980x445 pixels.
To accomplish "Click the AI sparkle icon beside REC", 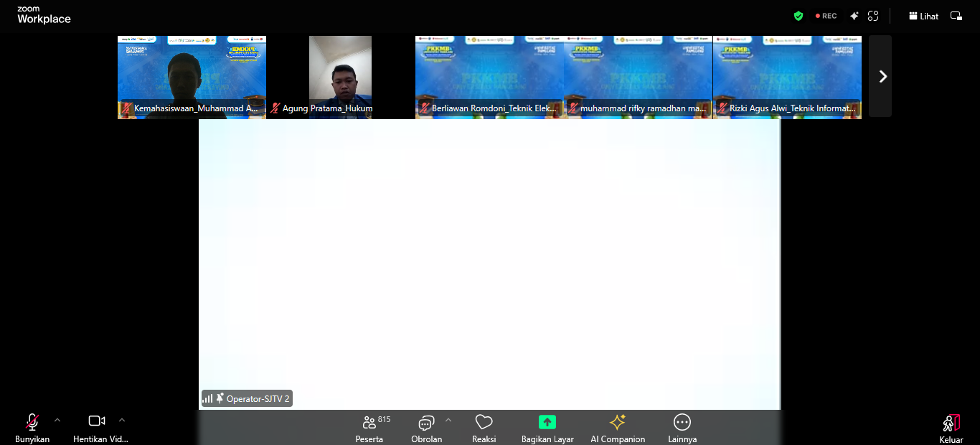I will click(x=854, y=16).
